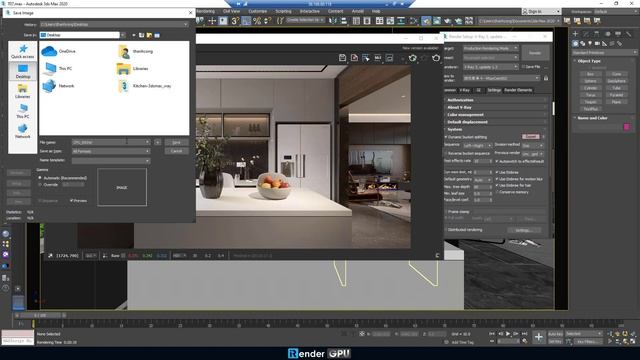The width and height of the screenshot is (640, 360).
Task: Click the go up one level icon
Action: [x=142, y=36]
